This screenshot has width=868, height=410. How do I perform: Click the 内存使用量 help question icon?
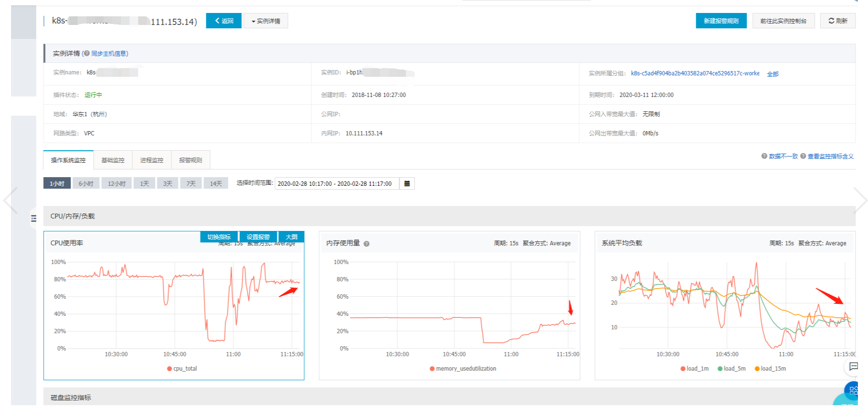pos(367,244)
